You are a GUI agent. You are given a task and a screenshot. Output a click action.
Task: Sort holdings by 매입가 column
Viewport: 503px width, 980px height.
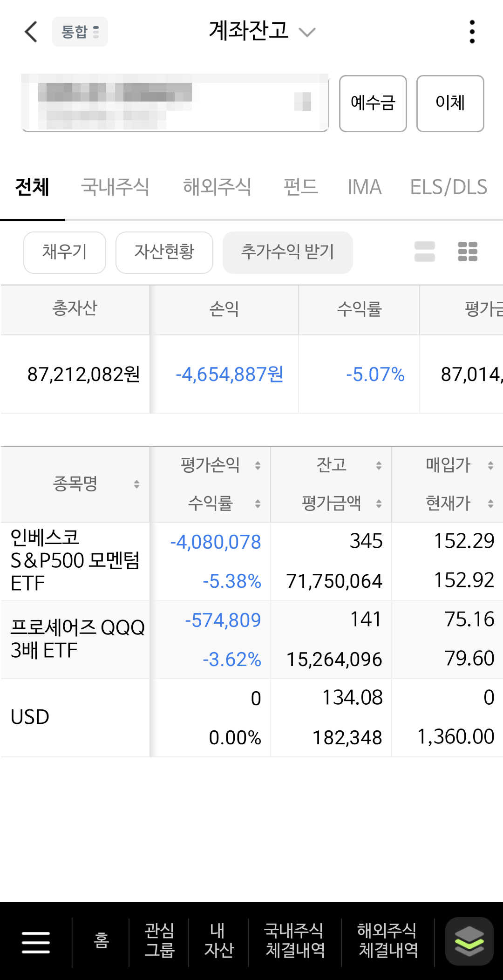tap(490, 465)
